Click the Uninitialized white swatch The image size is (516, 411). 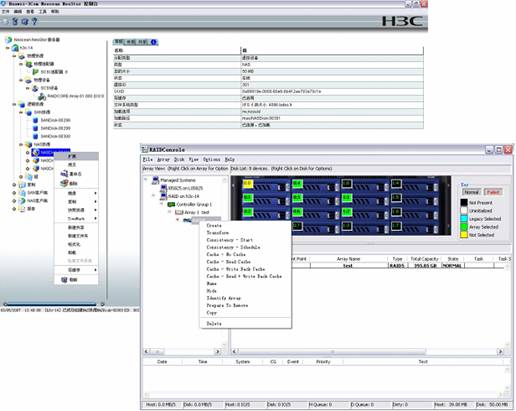click(x=464, y=211)
